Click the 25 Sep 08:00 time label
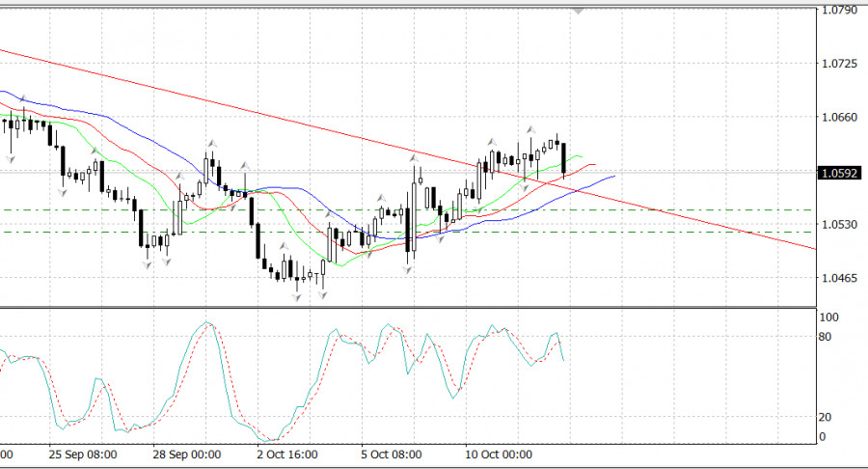Viewport: 868px width, 469px height. [x=83, y=455]
